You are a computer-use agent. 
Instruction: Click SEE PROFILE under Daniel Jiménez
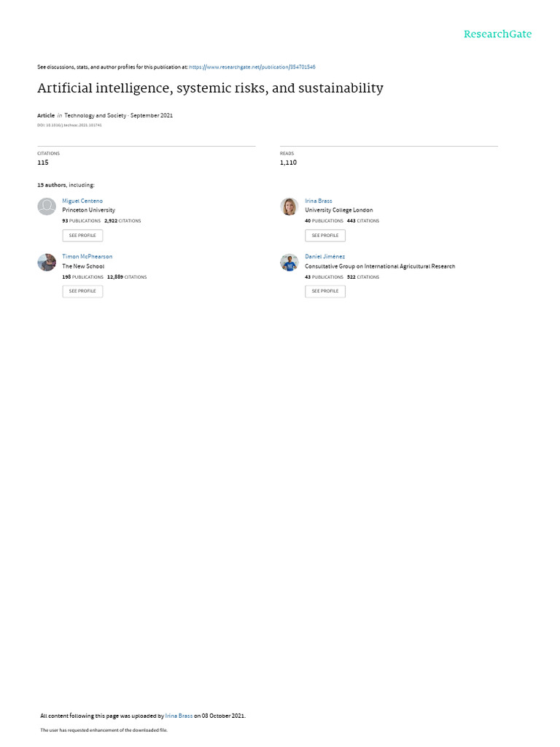[325, 291]
